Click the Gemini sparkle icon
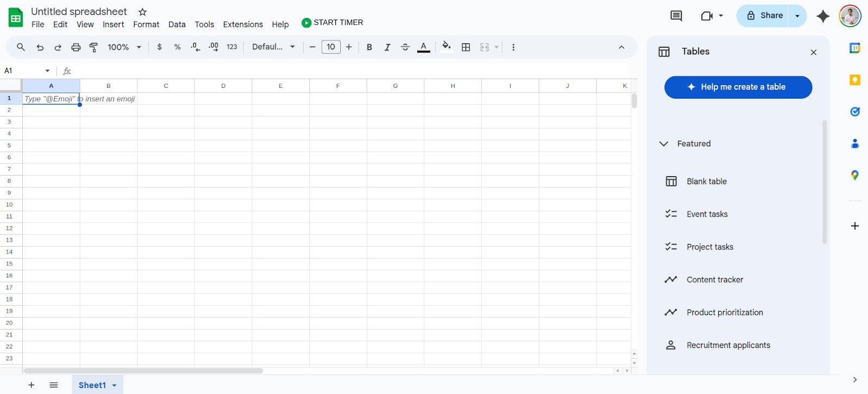 [822, 16]
